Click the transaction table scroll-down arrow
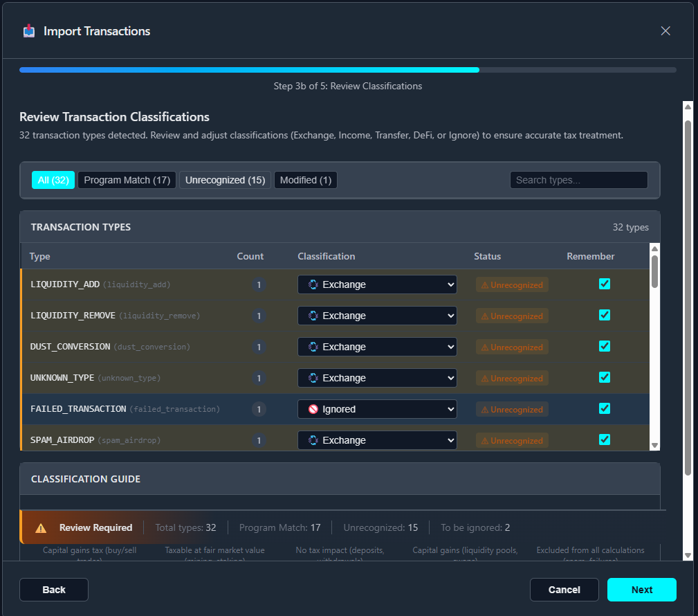The height and width of the screenshot is (616, 698). [x=654, y=445]
